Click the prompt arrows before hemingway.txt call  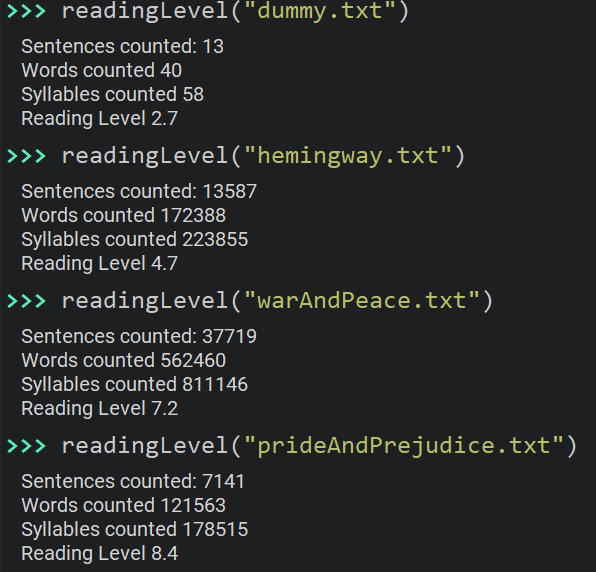(x=27, y=156)
